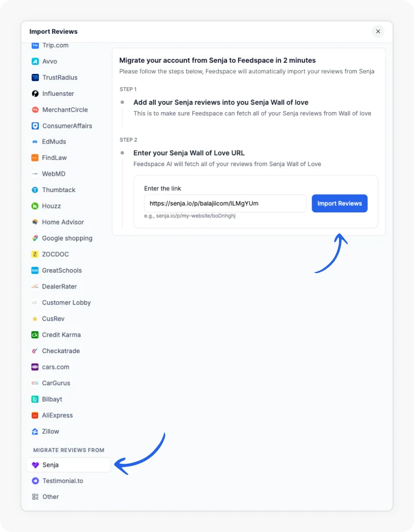Click the Import Reviews button
The height and width of the screenshot is (532, 414).
pos(340,203)
